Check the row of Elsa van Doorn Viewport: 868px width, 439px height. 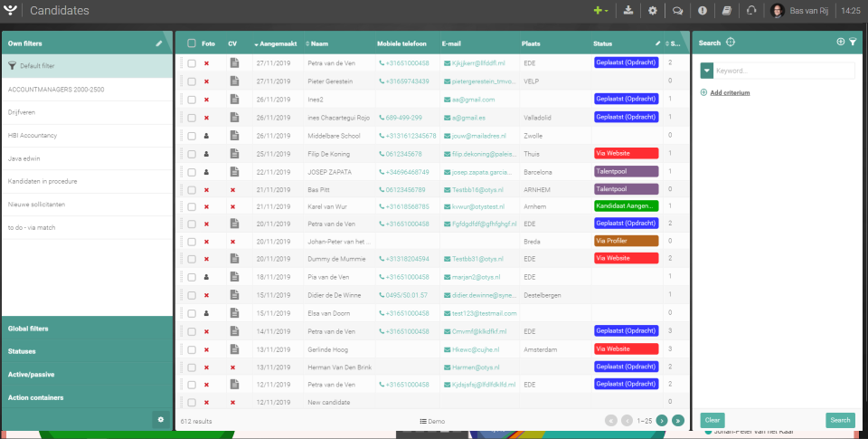point(192,313)
